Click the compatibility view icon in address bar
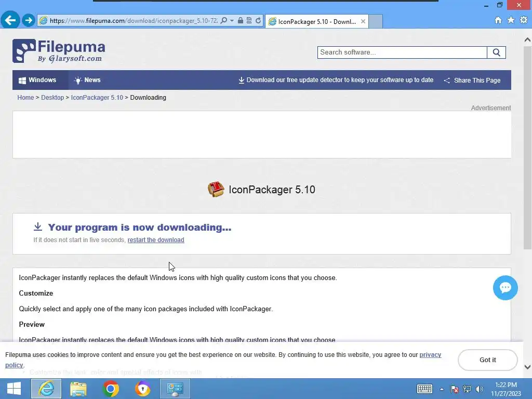The height and width of the screenshot is (399, 532). pyautogui.click(x=249, y=20)
